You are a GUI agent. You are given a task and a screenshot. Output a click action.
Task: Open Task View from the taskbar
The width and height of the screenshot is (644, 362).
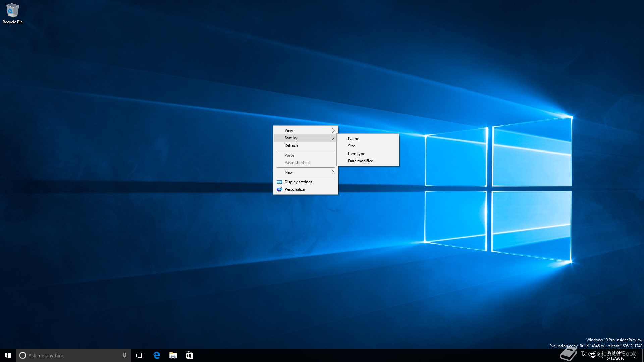[140, 355]
